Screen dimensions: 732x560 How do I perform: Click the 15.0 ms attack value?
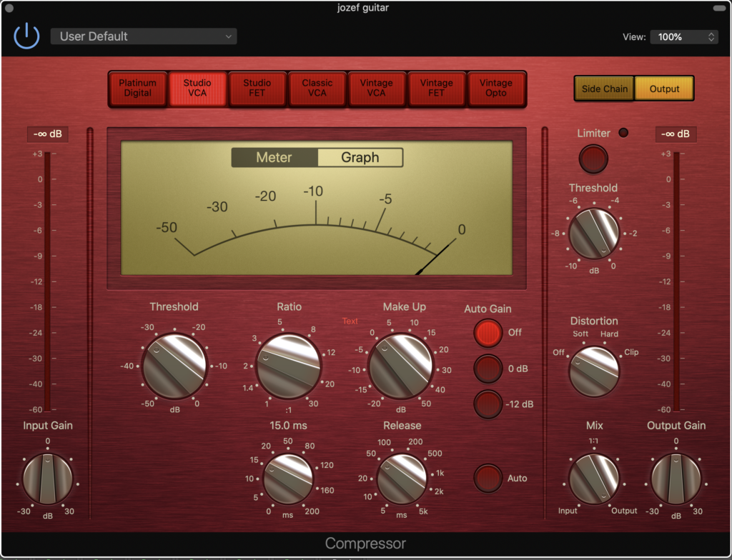click(x=289, y=426)
